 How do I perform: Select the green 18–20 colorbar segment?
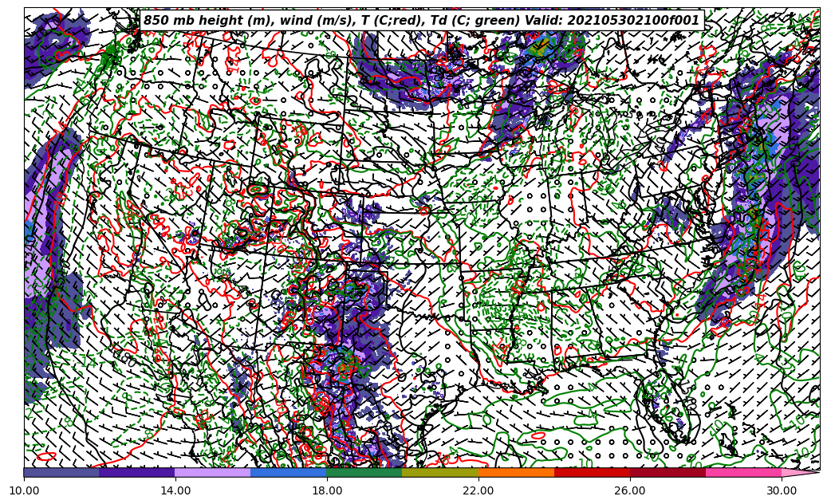[364, 473]
